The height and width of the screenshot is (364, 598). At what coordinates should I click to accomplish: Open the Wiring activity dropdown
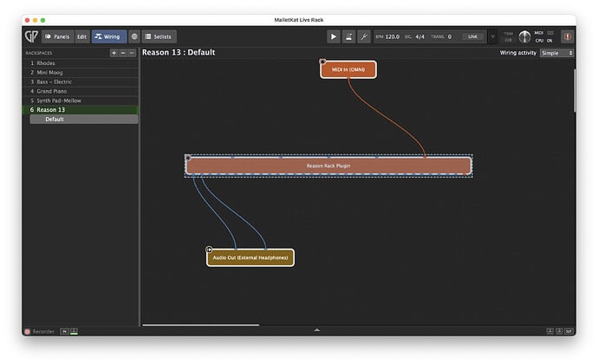click(556, 53)
